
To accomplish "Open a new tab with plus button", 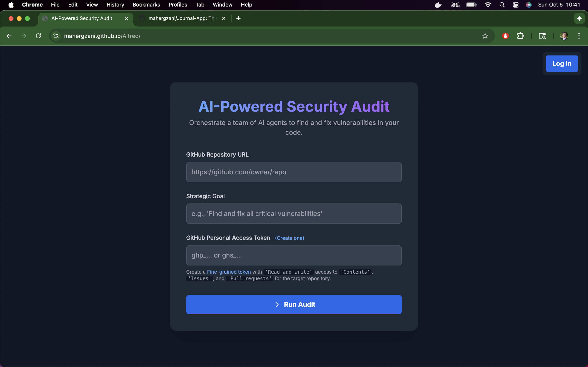I will pos(238,18).
